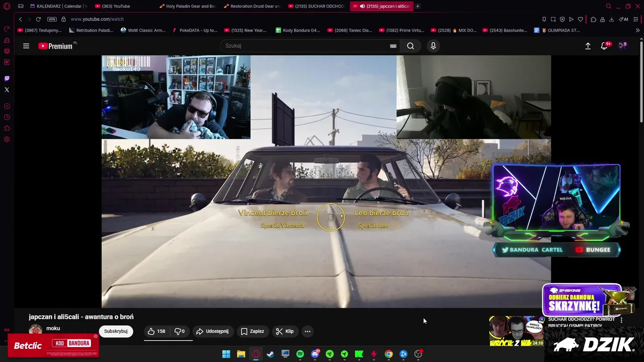Open the YouTube account avatar menu
The height and width of the screenshot is (362, 644).
tap(623, 46)
